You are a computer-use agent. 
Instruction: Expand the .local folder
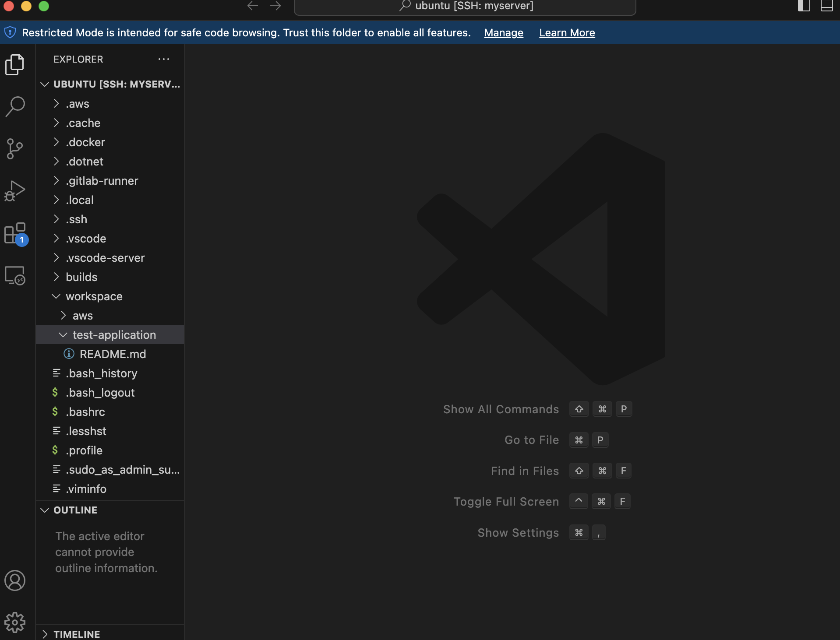[56, 200]
